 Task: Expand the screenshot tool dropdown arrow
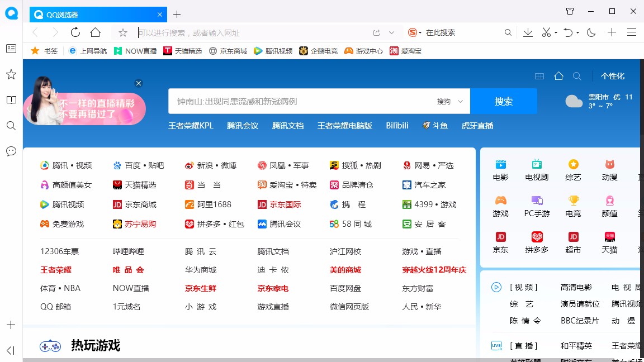point(555,32)
